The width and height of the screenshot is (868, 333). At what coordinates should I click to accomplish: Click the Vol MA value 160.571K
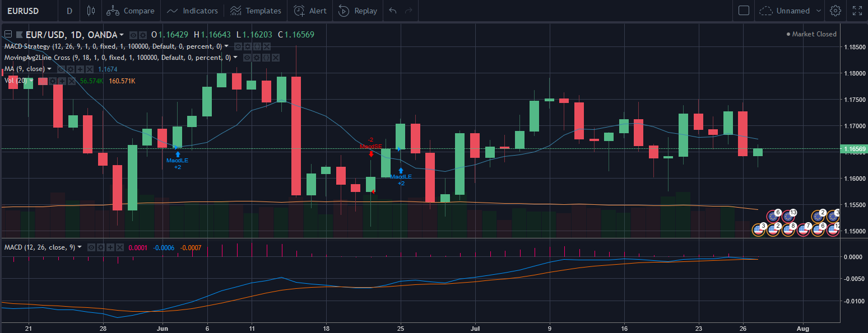click(122, 81)
